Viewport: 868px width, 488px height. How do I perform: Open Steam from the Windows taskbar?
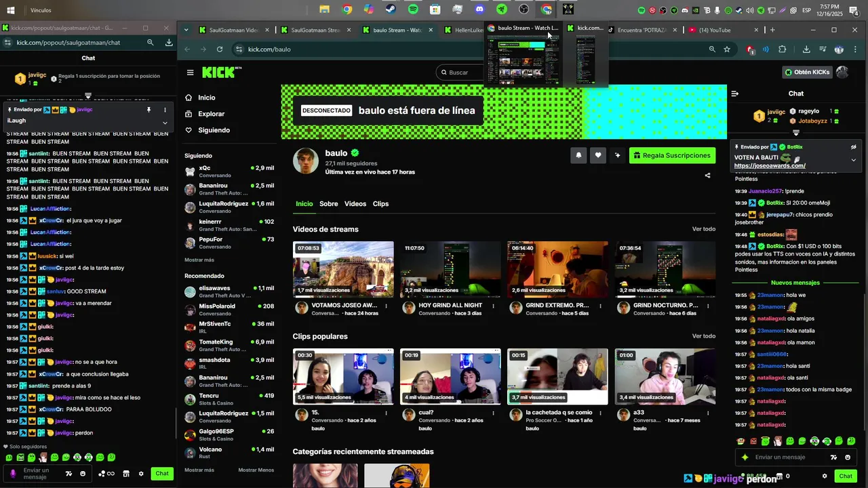pyautogui.click(x=391, y=9)
